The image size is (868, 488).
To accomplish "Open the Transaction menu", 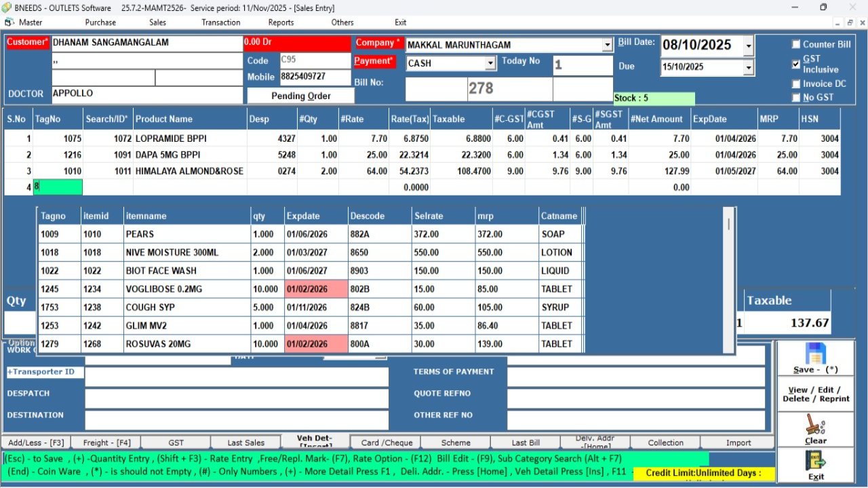I will point(220,22).
